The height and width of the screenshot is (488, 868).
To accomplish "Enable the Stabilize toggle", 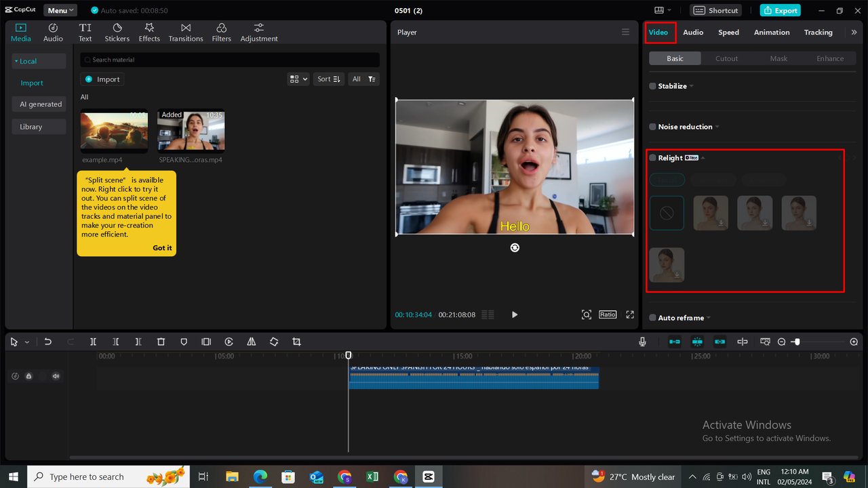I will pos(652,86).
